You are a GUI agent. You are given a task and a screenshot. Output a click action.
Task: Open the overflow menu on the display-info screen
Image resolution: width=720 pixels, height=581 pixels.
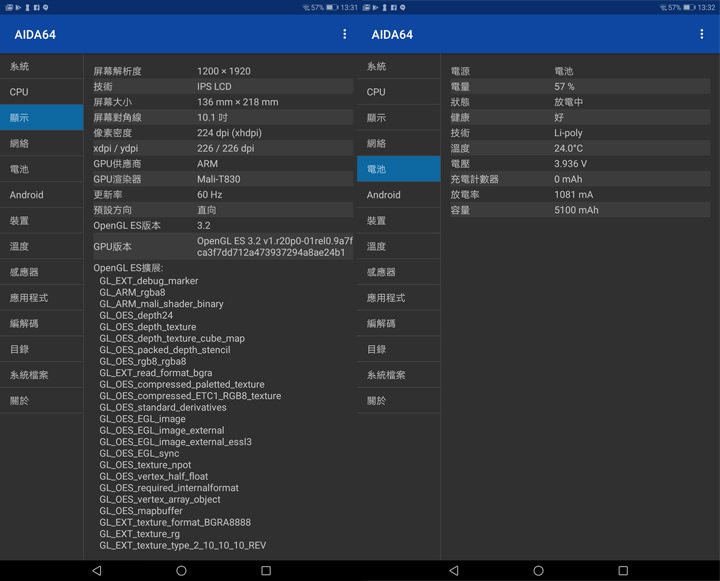tap(345, 34)
